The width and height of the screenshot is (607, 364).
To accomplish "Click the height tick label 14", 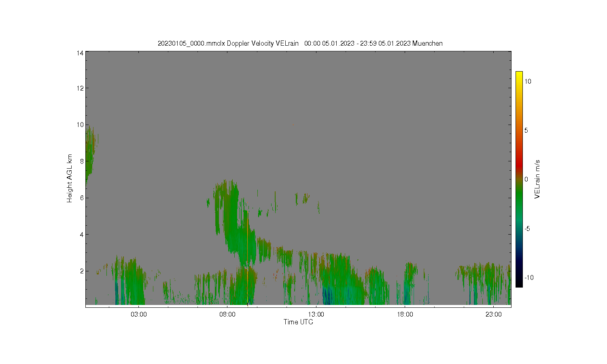I will (x=80, y=53).
